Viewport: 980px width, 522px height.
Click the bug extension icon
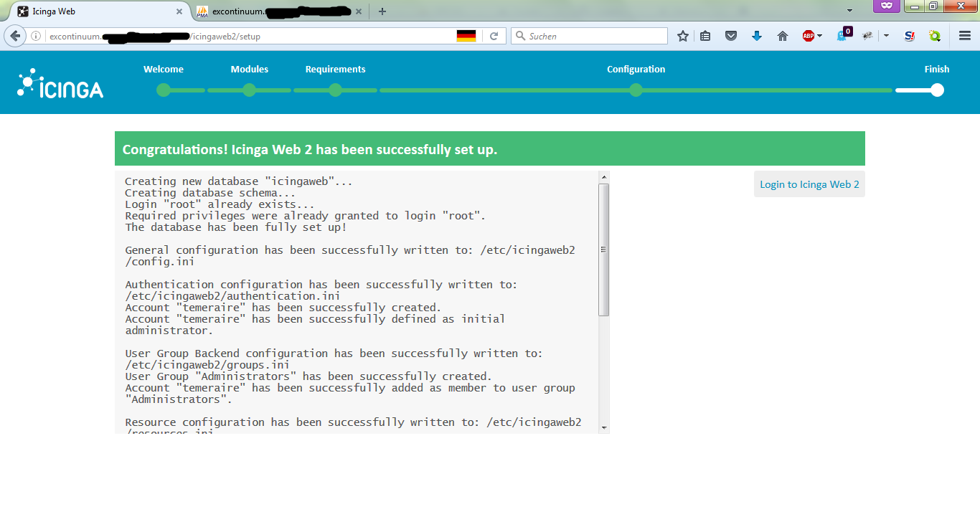click(868, 36)
